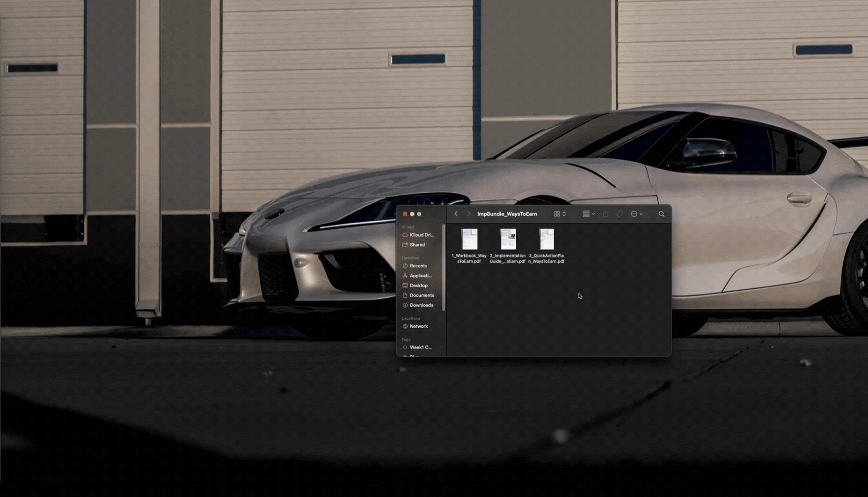
Task: Open Downloads in the Finder sidebar
Action: coord(418,305)
